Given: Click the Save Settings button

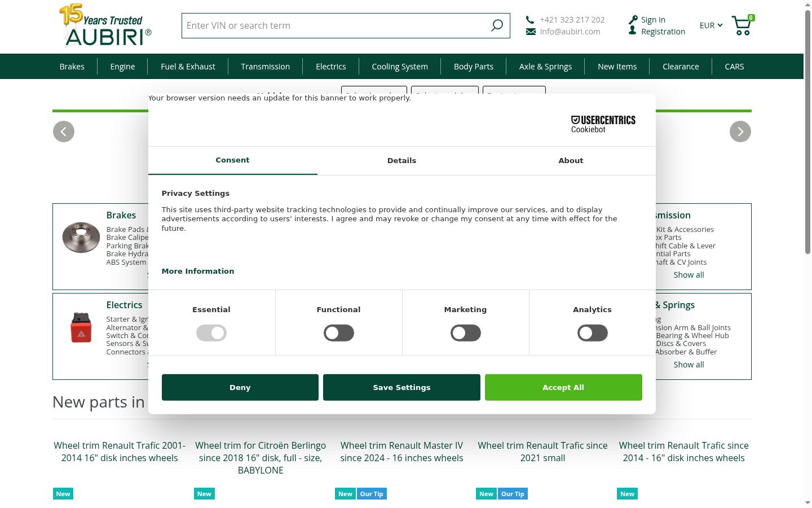Looking at the screenshot, I should point(401,387).
